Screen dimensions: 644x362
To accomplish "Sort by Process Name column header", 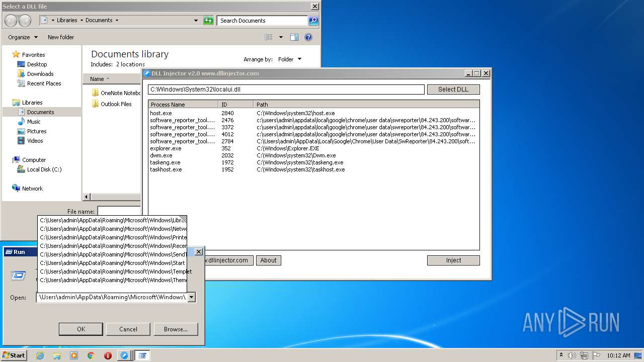I will click(184, 105).
